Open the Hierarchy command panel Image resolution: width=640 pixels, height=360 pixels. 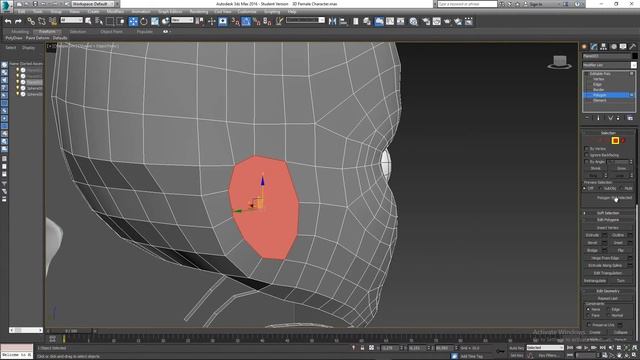(603, 47)
